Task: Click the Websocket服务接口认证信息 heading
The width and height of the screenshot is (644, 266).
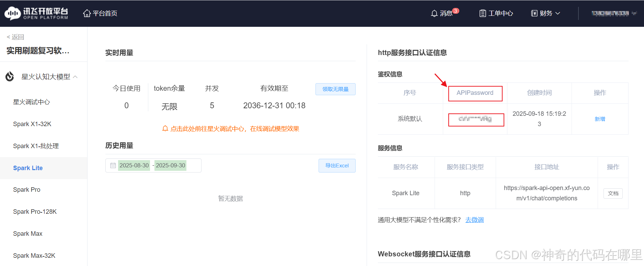Action: click(424, 254)
